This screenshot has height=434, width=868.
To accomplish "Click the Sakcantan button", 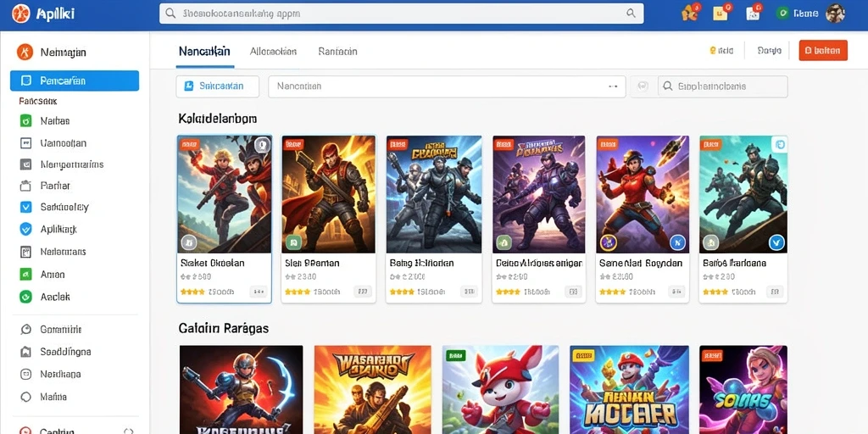I will (x=218, y=86).
